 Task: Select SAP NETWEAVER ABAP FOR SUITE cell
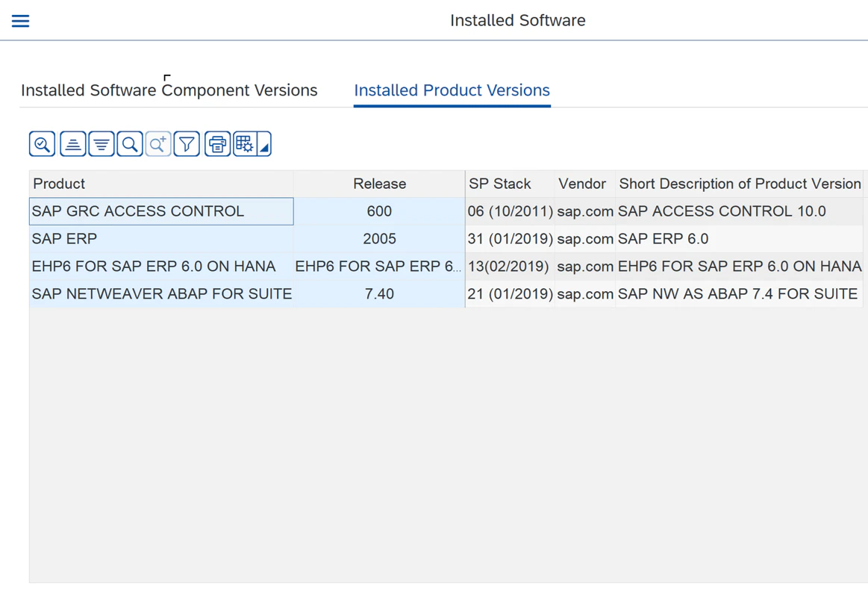[161, 293]
